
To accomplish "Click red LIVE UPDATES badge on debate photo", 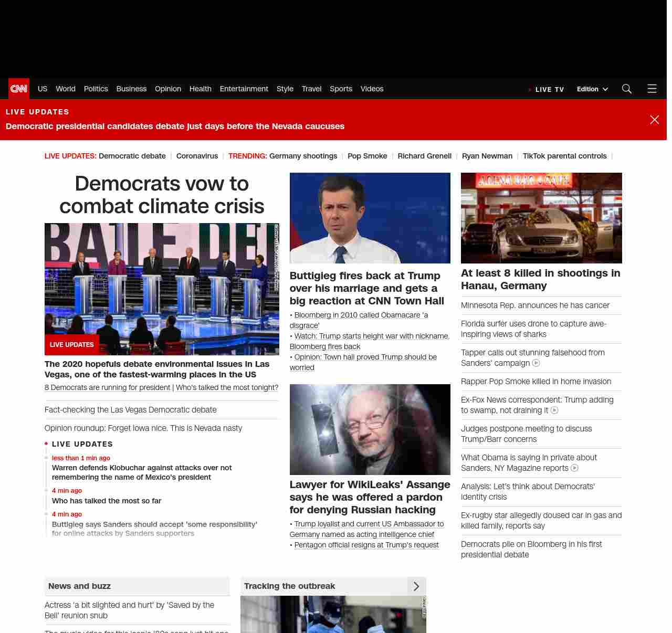I will coord(72,345).
